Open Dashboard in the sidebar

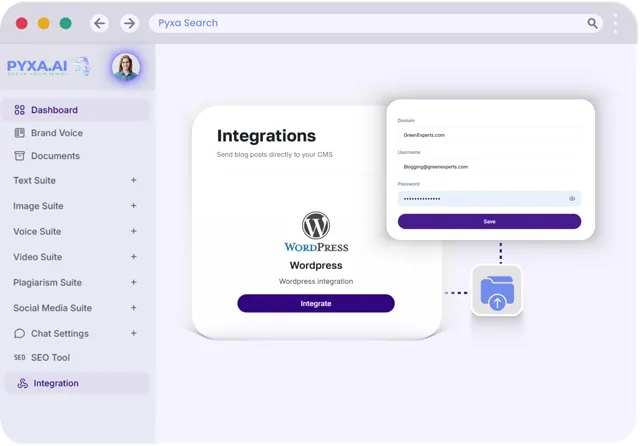click(x=76, y=110)
